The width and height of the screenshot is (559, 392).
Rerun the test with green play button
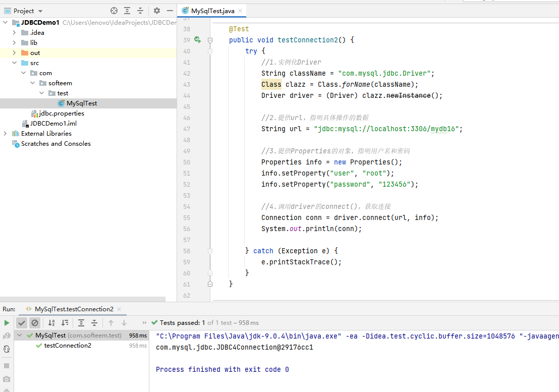[x=7, y=323]
